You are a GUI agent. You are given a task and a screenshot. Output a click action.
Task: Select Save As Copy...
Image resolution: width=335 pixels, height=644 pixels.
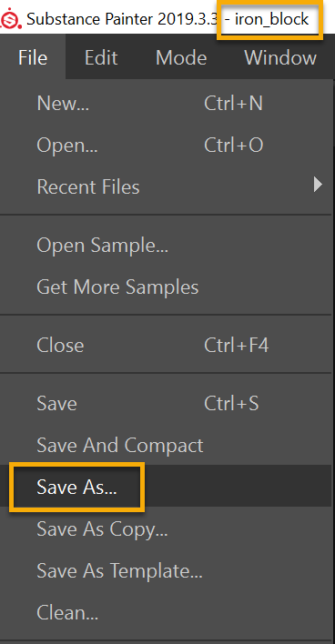pos(166,529)
